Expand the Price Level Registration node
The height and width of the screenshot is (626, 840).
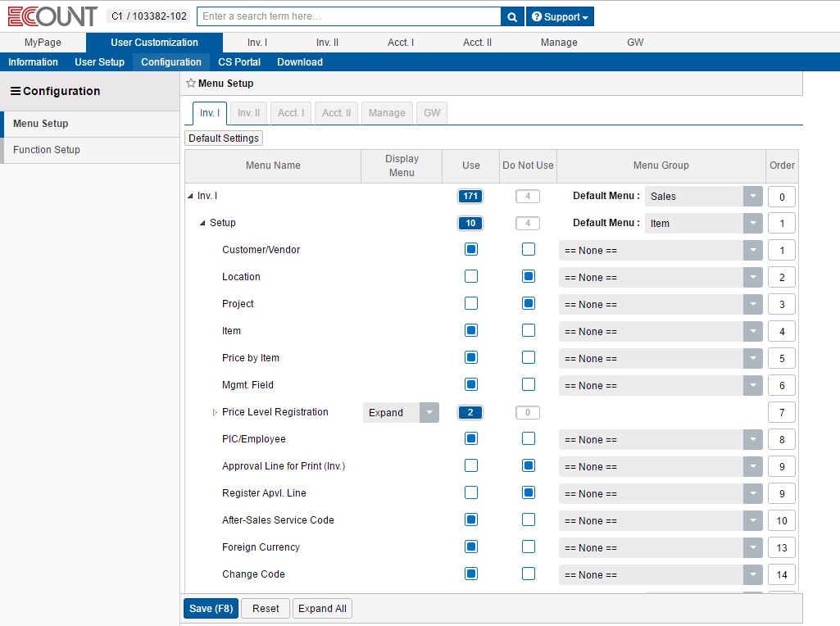pyautogui.click(x=215, y=412)
